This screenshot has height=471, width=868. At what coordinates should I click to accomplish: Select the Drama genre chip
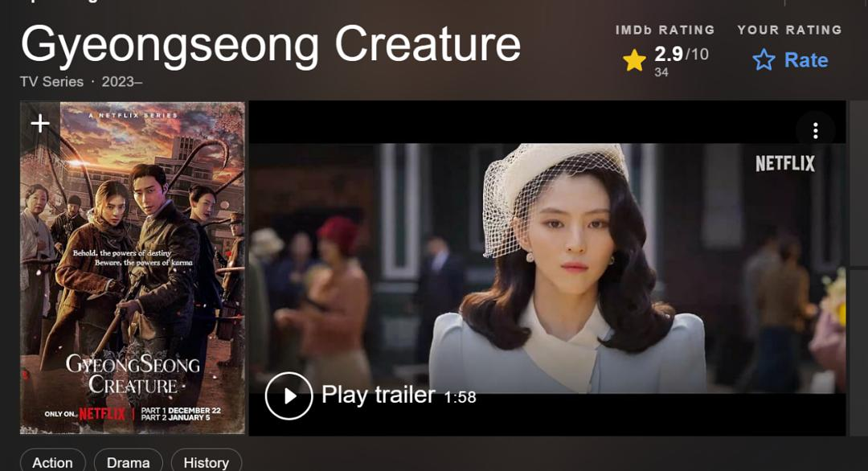pyautogui.click(x=128, y=462)
